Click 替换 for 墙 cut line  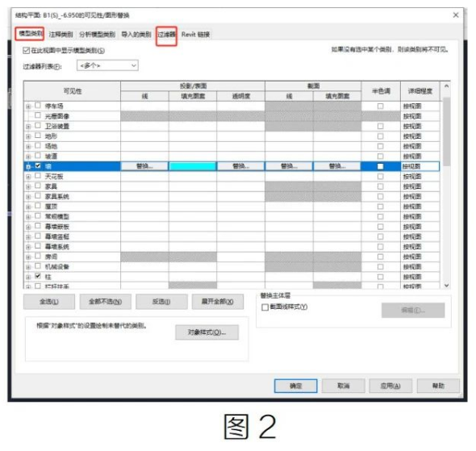(289, 166)
